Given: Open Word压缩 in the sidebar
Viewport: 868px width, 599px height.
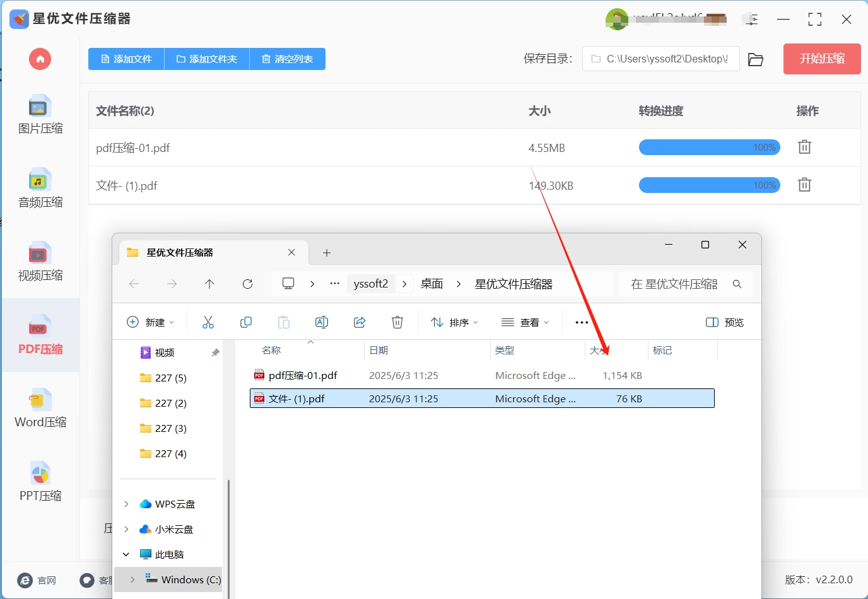Looking at the screenshot, I should coord(40,409).
